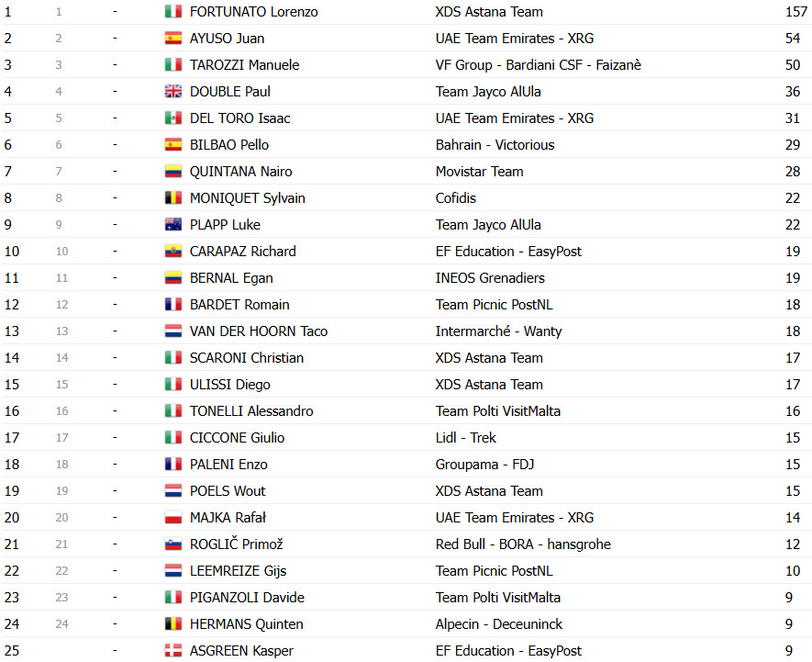Open BILBAO Pello rider page
The width and height of the screenshot is (812, 662).
[228, 145]
